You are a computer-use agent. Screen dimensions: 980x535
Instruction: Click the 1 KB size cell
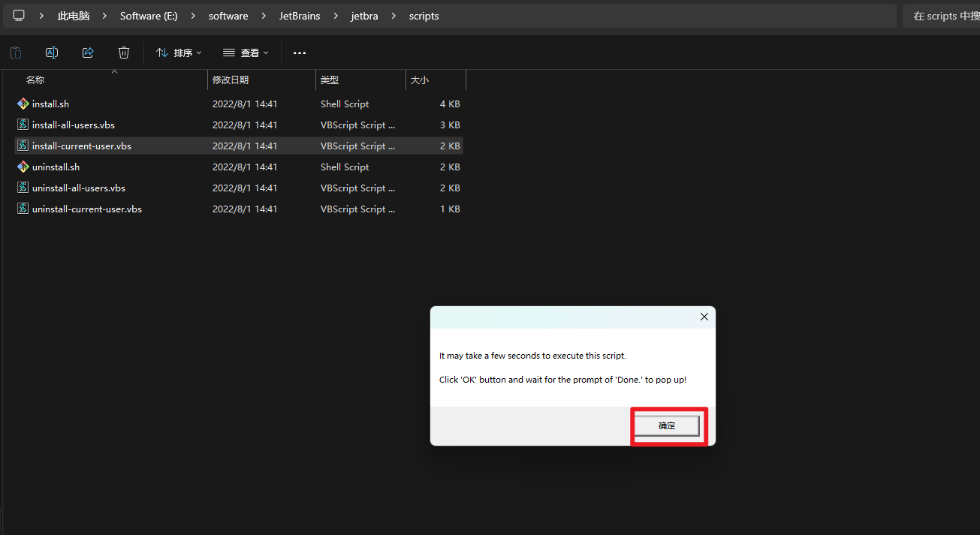point(450,209)
